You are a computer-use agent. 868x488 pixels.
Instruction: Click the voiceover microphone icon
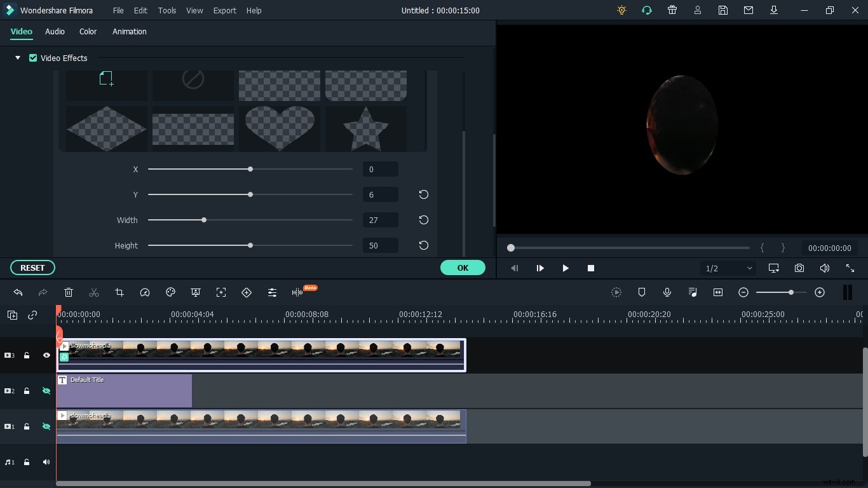(667, 292)
